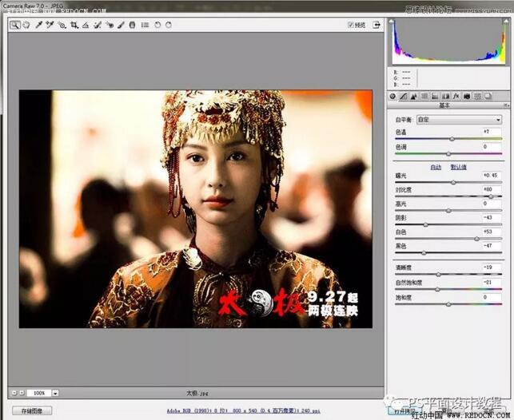Open the 白平衡 white balance dropdown
This screenshot has width=514, height=420.
tap(460, 120)
